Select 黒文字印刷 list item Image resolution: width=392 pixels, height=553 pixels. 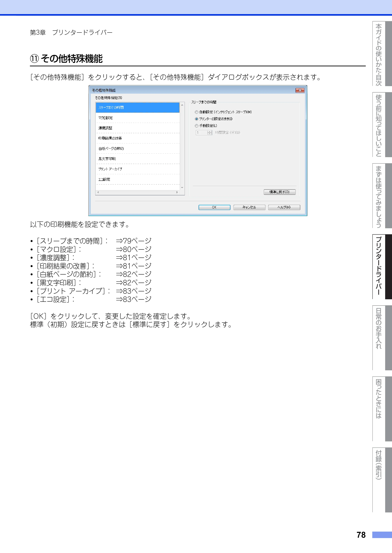click(x=138, y=159)
